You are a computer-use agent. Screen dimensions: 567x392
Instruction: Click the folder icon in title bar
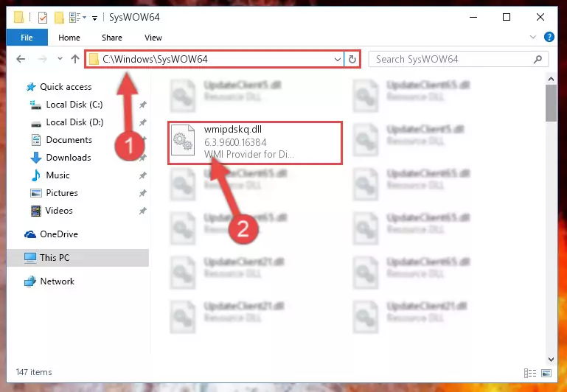tap(19, 17)
